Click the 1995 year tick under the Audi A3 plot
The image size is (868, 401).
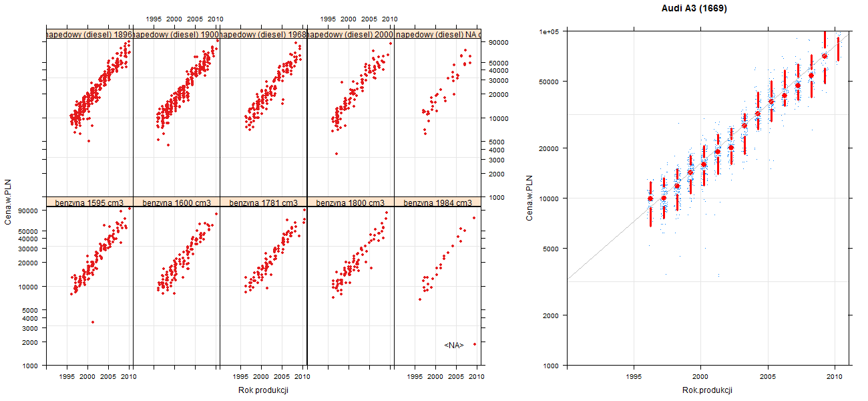click(634, 377)
